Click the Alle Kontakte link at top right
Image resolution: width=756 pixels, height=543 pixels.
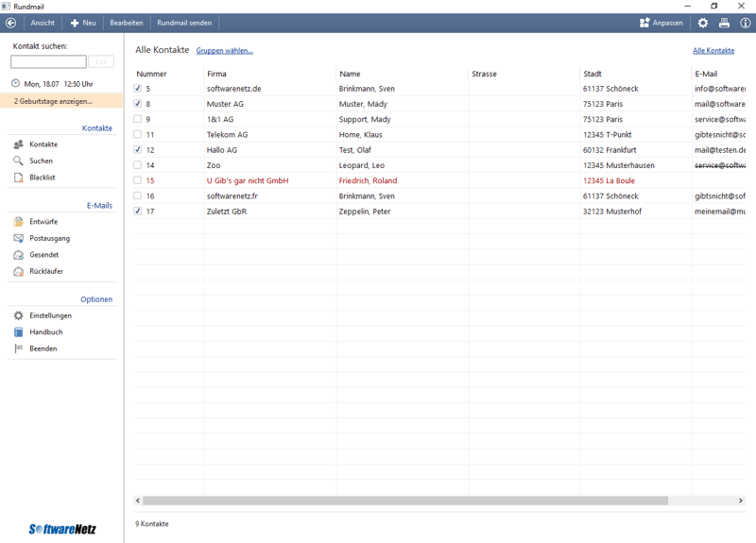point(713,50)
